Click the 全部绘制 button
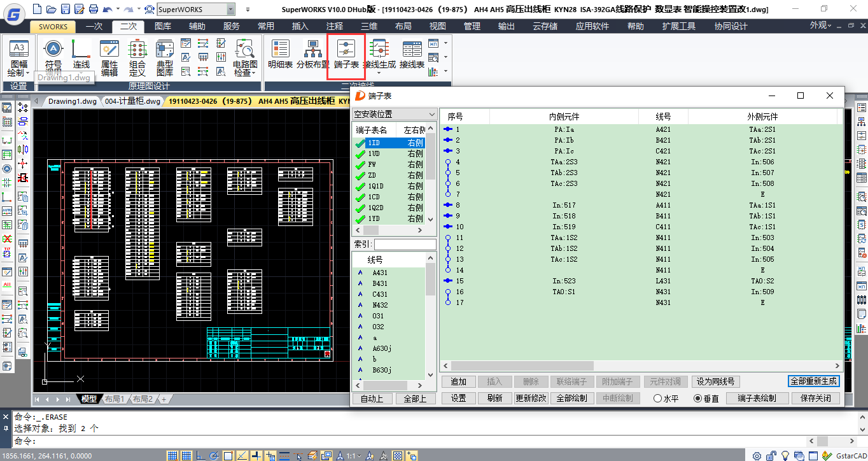Viewport: 868px width, 461px height. pyautogui.click(x=571, y=398)
